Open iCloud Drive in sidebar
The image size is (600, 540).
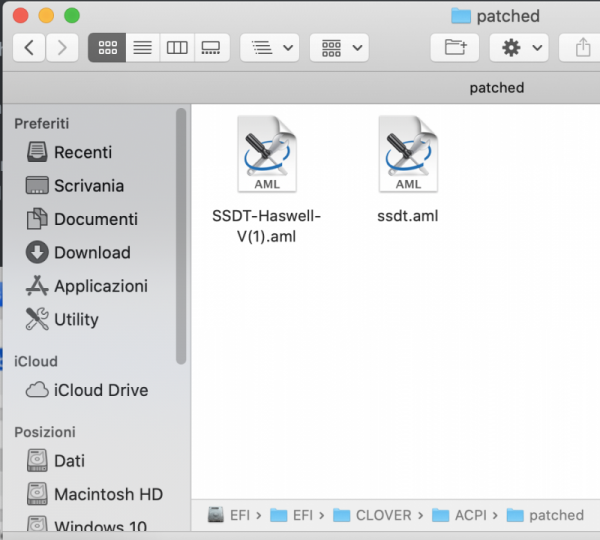tap(100, 390)
